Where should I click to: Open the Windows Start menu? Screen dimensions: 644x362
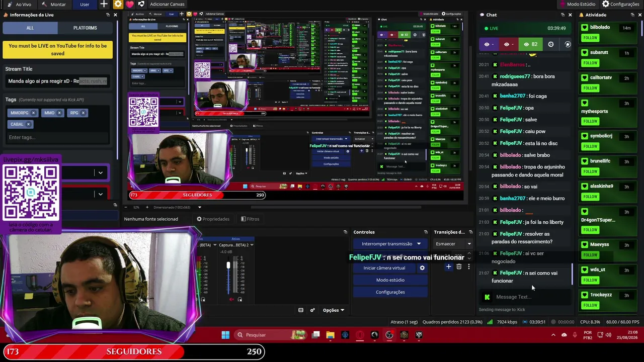tap(225, 335)
